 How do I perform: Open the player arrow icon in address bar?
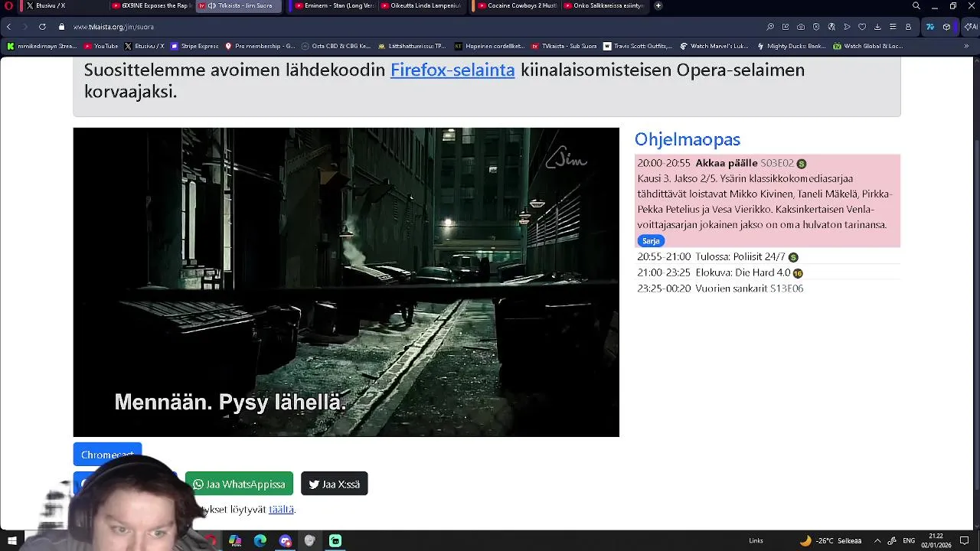[x=847, y=27]
